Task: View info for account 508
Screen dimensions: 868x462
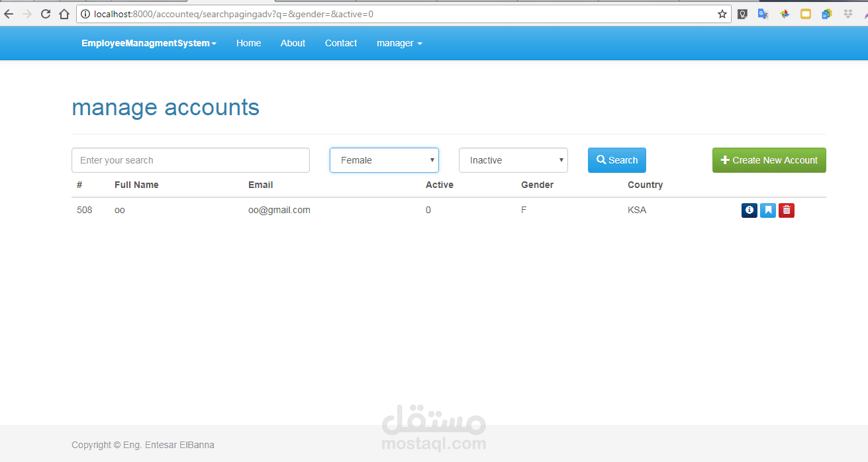Action: 749,210
